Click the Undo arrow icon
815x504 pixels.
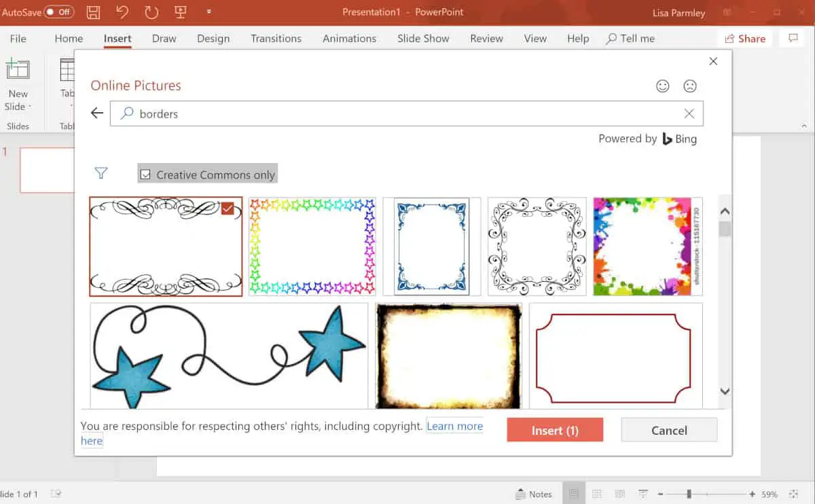pos(122,12)
